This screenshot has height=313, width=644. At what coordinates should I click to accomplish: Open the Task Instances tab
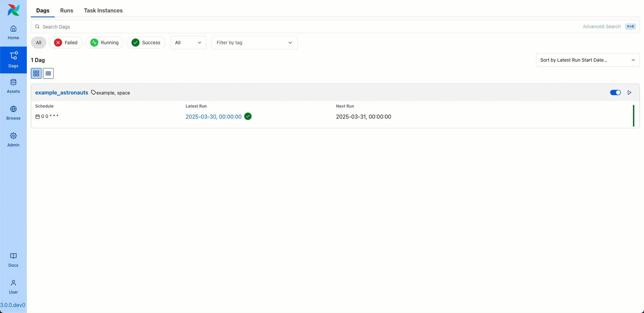tap(103, 10)
